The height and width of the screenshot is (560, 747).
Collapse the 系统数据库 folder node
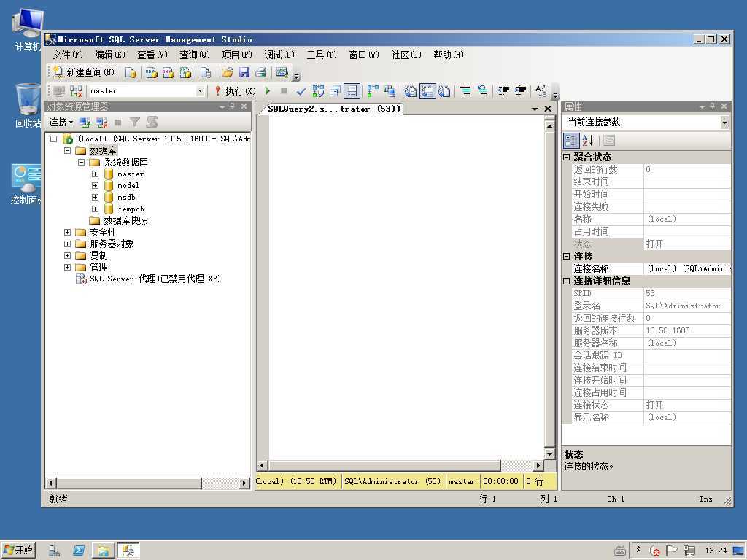click(82, 163)
